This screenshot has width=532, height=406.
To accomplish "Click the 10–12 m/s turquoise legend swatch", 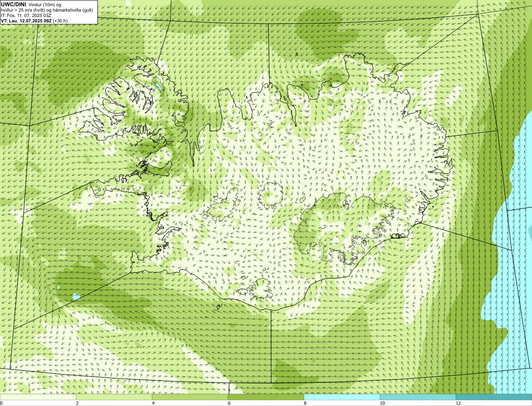I will coord(418,397).
